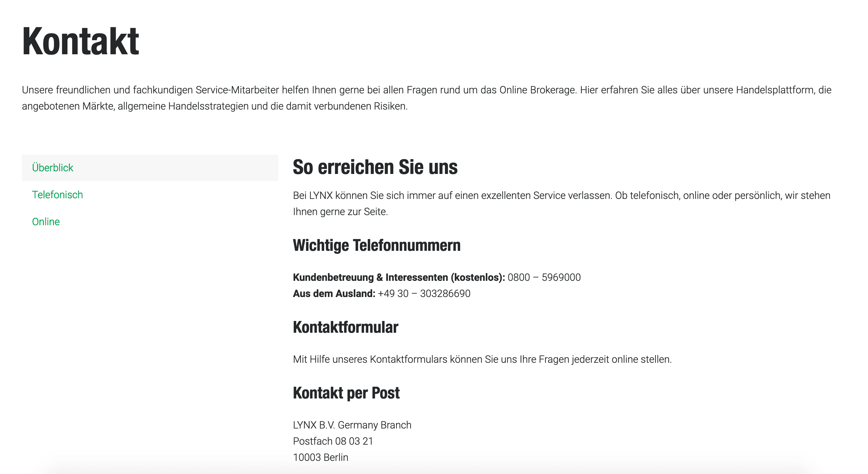
Task: Click the 'Kundenbetreuung & Interessenten (kostenlos)' label
Action: click(399, 277)
